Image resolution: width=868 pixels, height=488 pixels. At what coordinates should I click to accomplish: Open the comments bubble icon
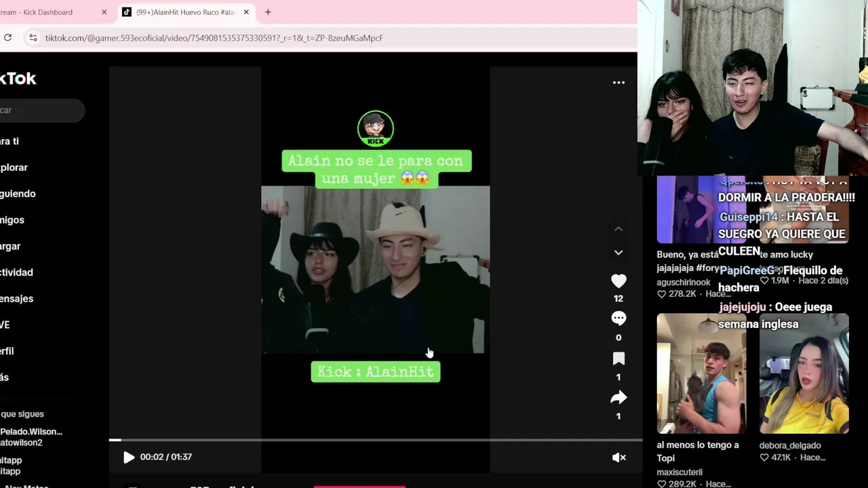click(618, 319)
